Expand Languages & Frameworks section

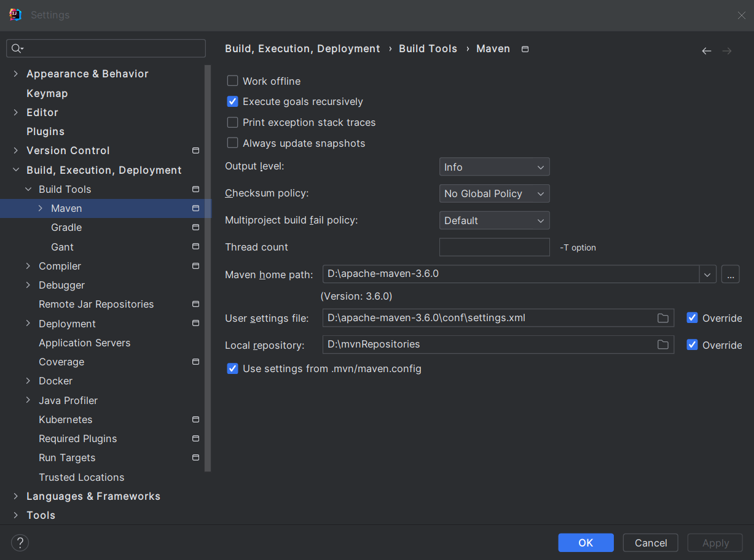click(16, 496)
